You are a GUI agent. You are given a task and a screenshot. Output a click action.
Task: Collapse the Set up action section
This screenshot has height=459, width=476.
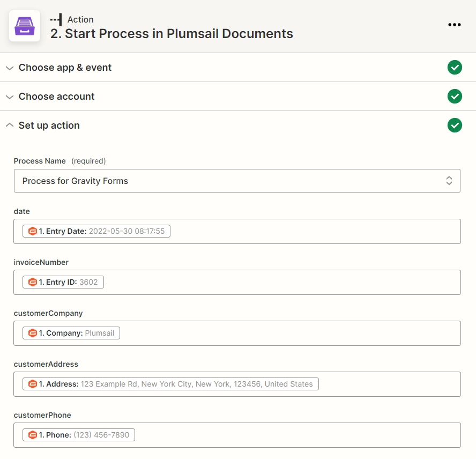point(10,125)
